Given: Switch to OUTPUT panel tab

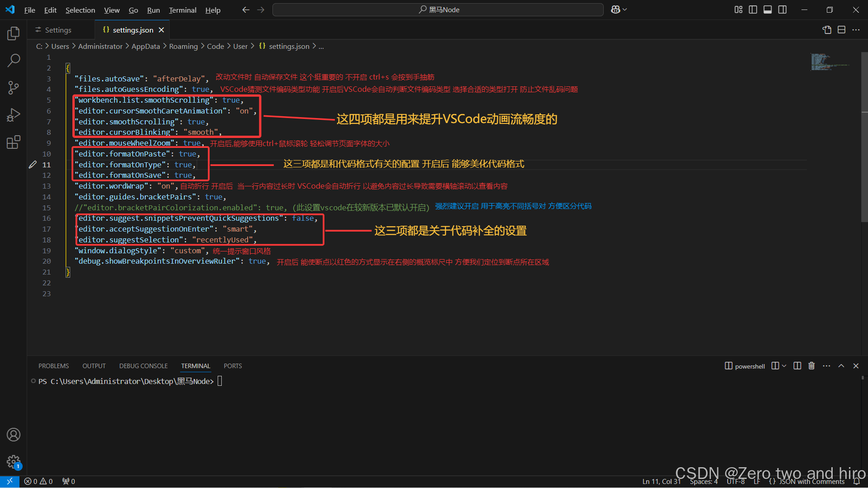Looking at the screenshot, I should coord(94,366).
